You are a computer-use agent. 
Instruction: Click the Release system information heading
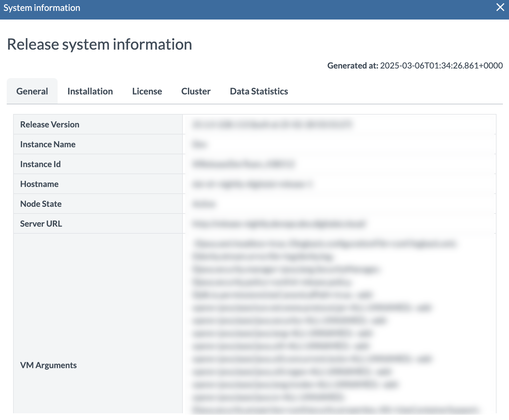click(100, 44)
